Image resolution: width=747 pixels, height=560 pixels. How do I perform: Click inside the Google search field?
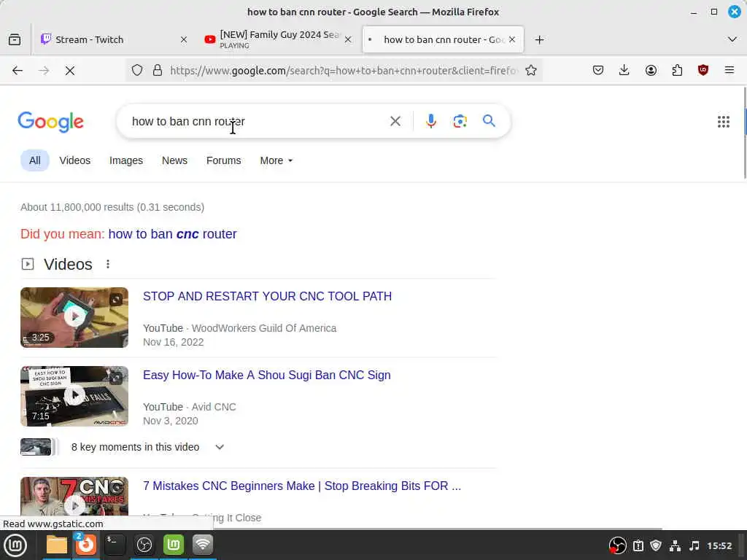[x=258, y=122]
